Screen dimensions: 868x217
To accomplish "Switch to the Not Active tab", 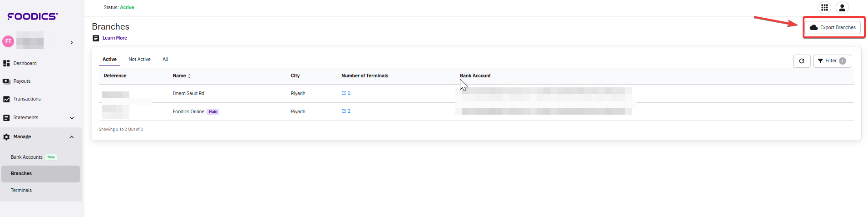I will pos(139,60).
